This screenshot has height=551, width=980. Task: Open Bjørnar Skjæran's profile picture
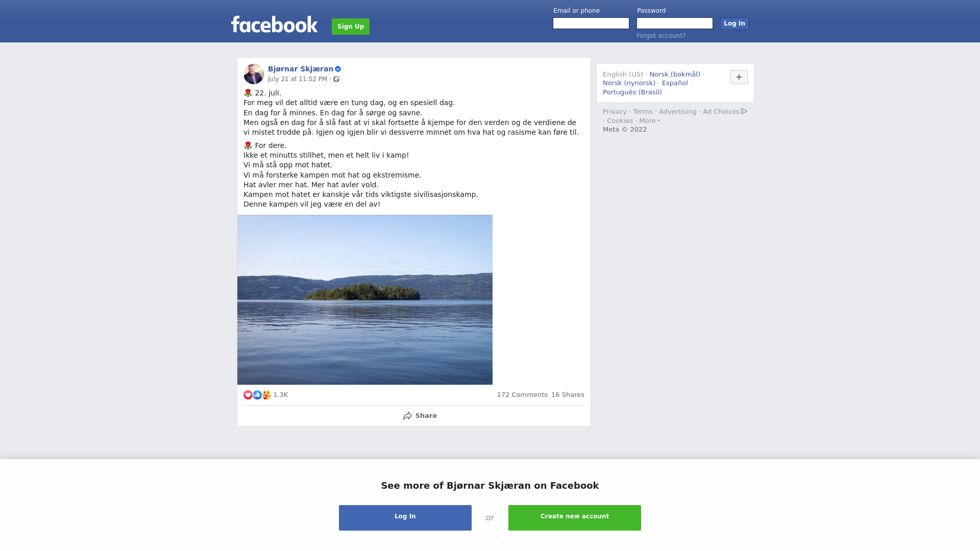click(254, 74)
